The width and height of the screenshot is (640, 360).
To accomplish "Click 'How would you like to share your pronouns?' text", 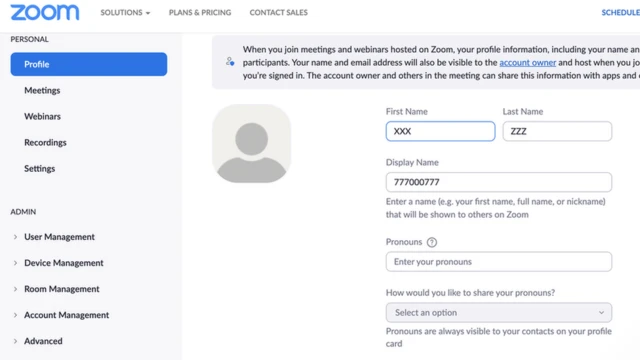I will (x=470, y=293).
